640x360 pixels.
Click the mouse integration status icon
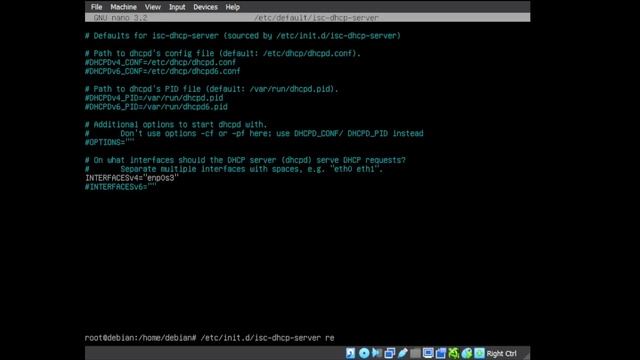coord(467,353)
